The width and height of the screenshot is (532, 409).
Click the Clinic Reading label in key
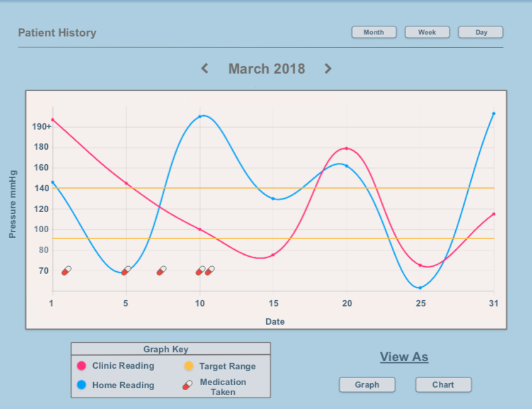click(x=123, y=366)
